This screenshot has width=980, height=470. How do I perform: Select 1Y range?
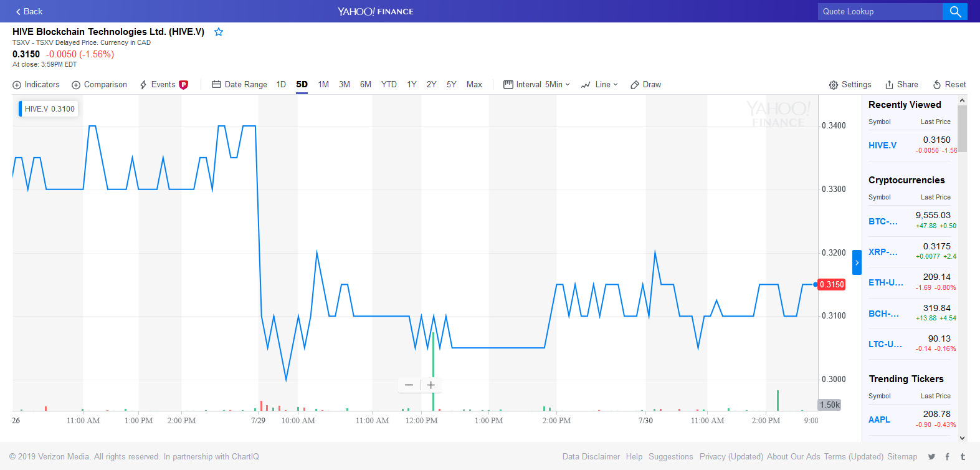[412, 85]
